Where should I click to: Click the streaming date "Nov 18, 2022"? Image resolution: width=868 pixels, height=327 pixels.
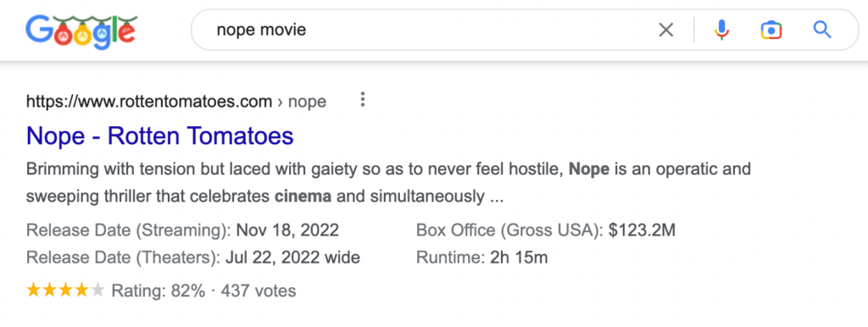(287, 230)
